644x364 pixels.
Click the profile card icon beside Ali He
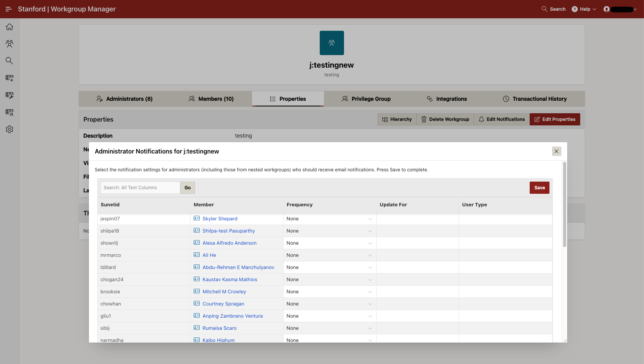[197, 255]
